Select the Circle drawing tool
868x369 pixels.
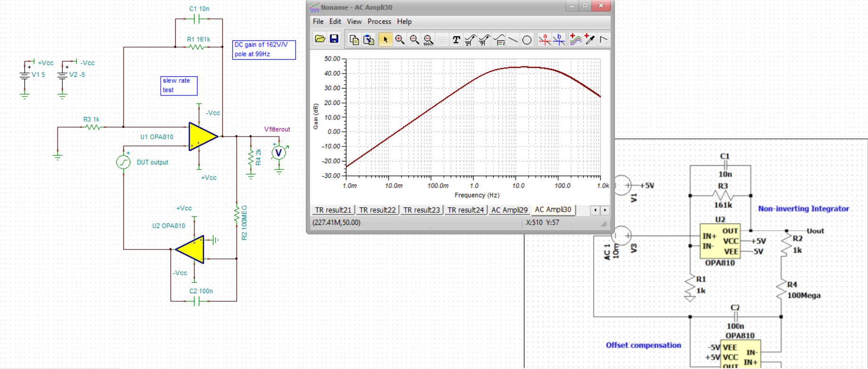pos(527,40)
